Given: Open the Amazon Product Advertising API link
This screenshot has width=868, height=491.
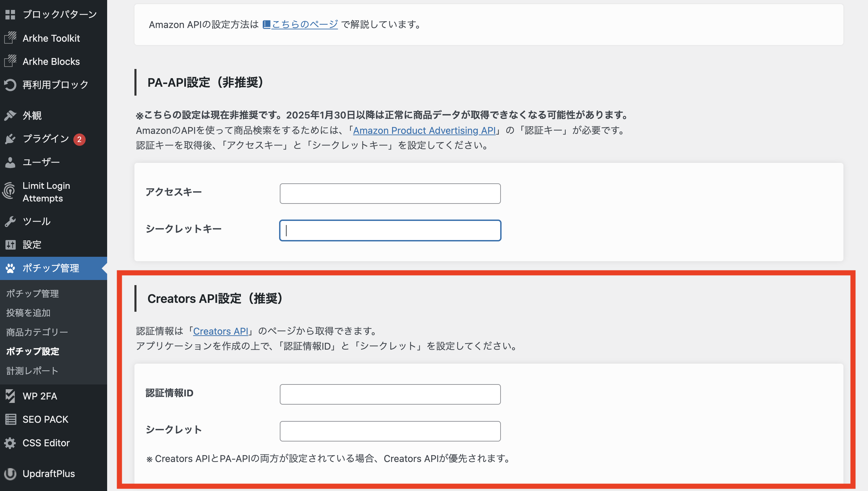Looking at the screenshot, I should point(424,130).
